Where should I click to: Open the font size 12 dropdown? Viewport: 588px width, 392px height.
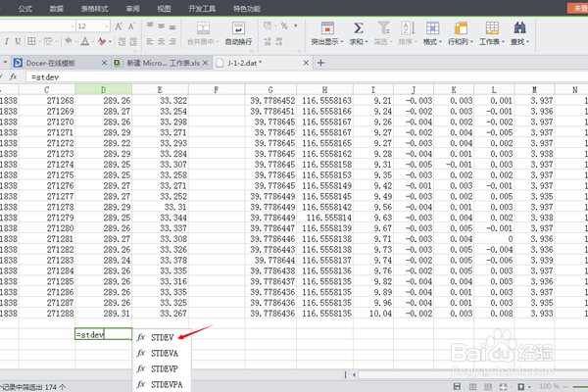pos(107,25)
